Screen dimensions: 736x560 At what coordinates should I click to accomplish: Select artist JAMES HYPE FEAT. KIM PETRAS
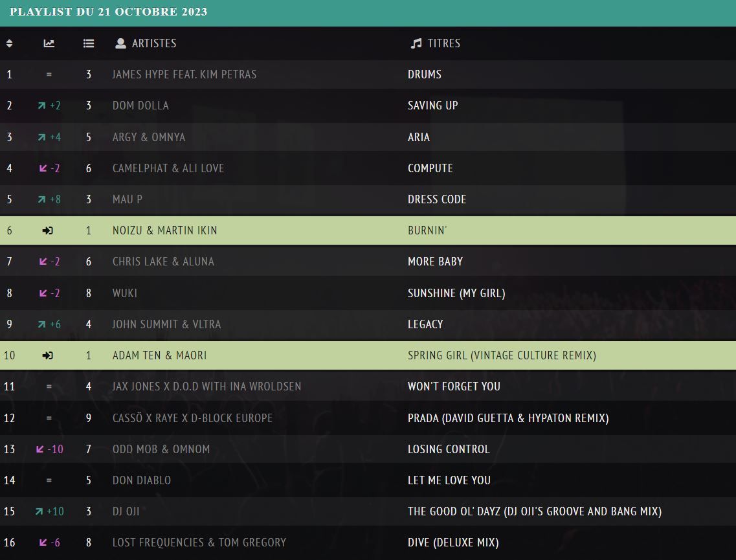point(184,74)
